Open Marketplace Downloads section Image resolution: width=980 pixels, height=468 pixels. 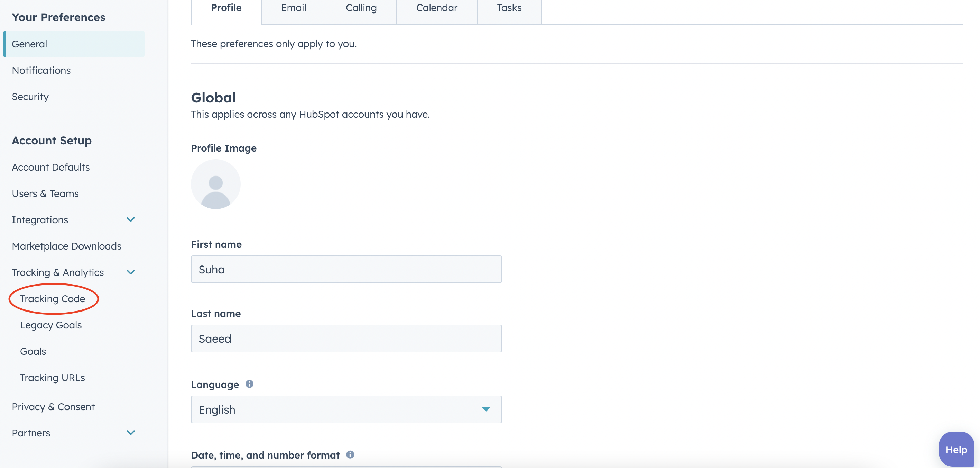pos(66,246)
